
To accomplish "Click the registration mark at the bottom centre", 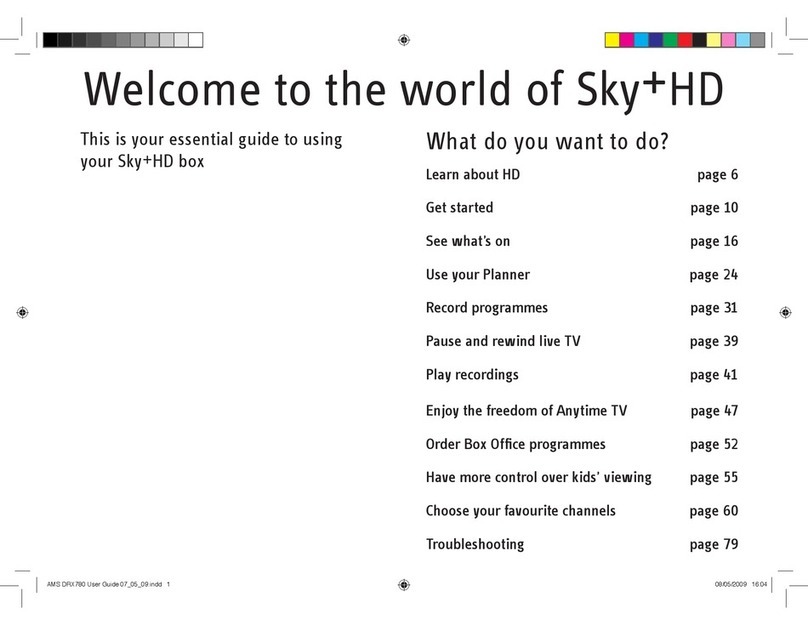I will coord(404,584).
